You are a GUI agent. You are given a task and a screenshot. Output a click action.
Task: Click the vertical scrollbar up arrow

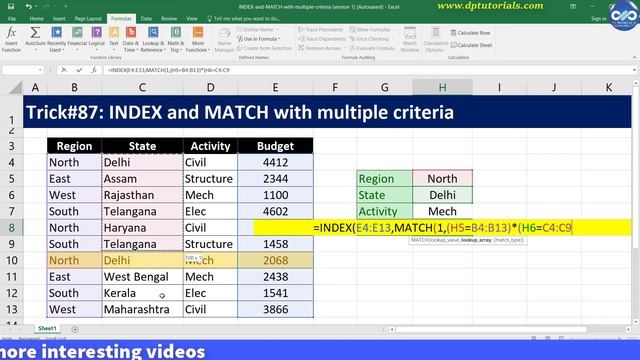[x=636, y=83]
